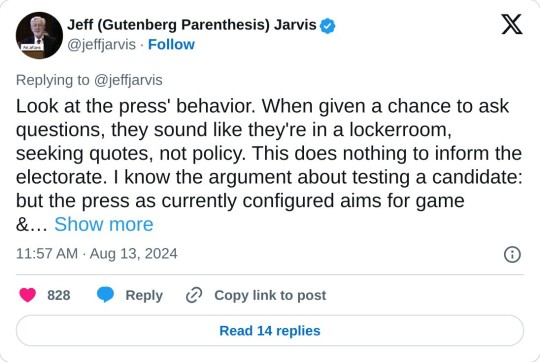This screenshot has height=362, width=540.
Task: Click the blue reply bubble icon
Action: (x=105, y=295)
